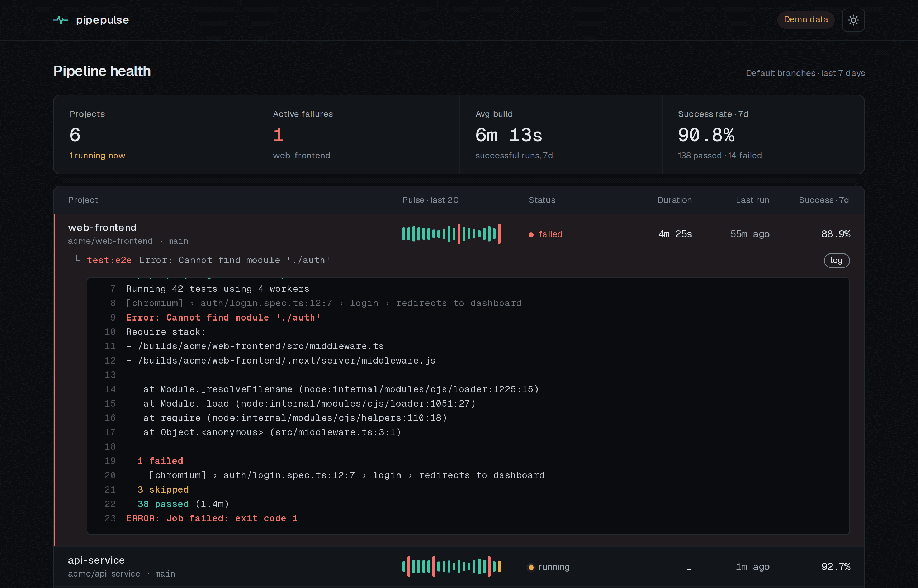Click api-service last run '1m ago'
This screenshot has width=918, height=588.
[x=752, y=567]
